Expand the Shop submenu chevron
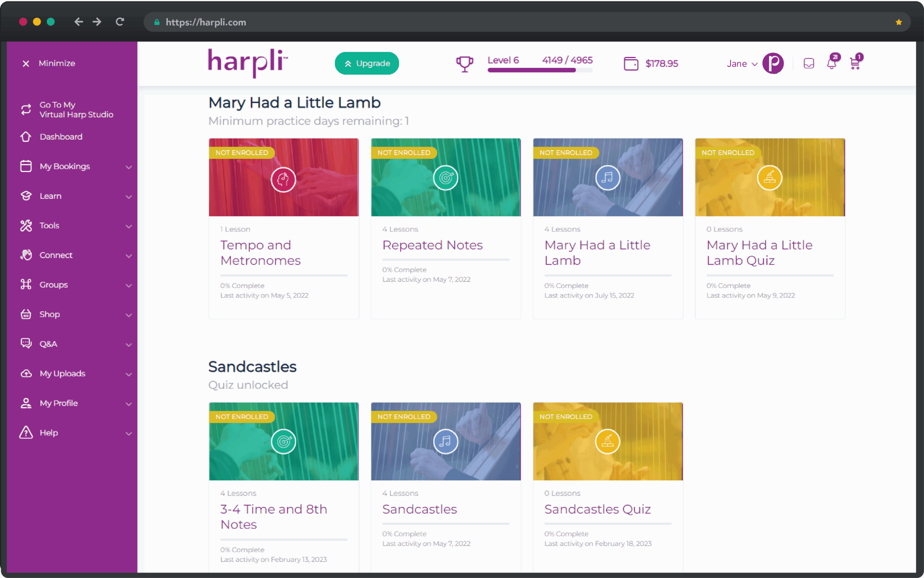The height and width of the screenshot is (578, 924). click(128, 315)
